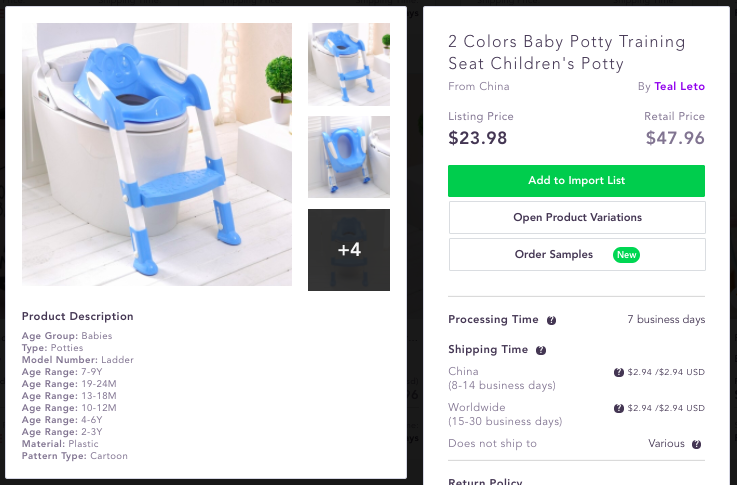Click the Product Description heading
This screenshot has width=737, height=485.
[78, 317]
